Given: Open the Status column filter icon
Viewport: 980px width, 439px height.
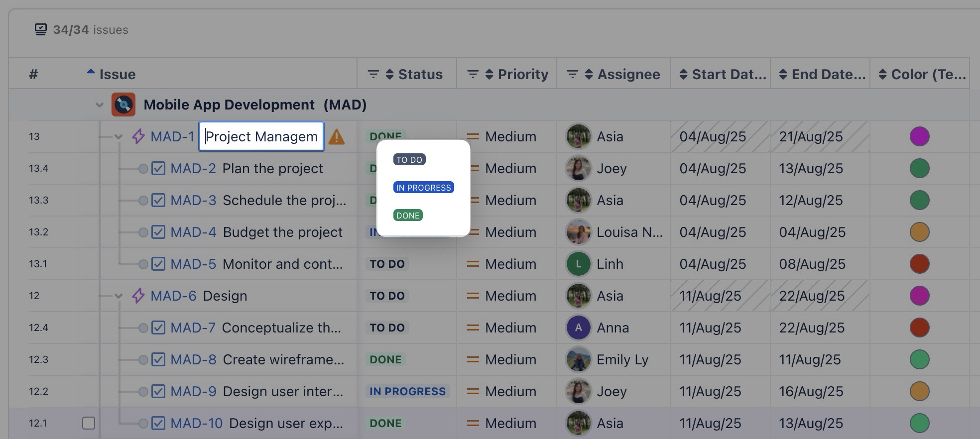Looking at the screenshot, I should point(373,74).
